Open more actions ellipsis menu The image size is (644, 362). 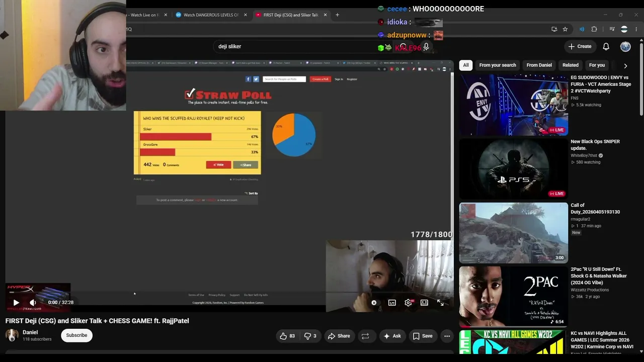tap(447, 336)
